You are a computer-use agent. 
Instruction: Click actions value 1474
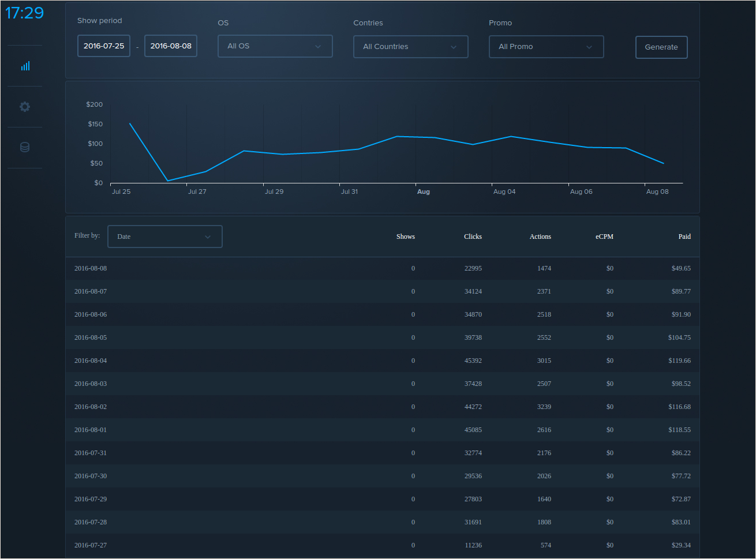click(x=544, y=268)
